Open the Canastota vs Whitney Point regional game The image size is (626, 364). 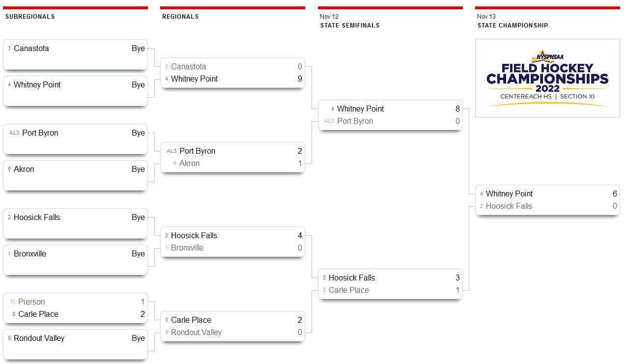point(232,73)
